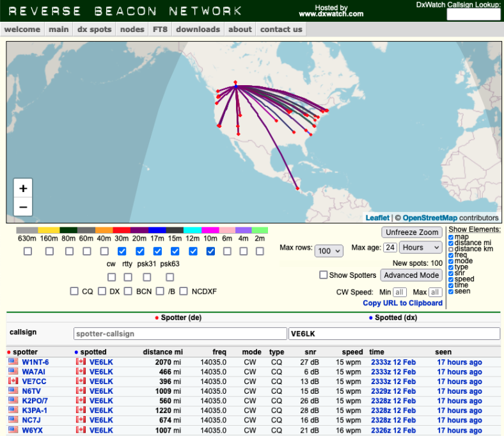Click the red spotter marker in Central America
This screenshot has height=436, width=504.
tap(297, 188)
